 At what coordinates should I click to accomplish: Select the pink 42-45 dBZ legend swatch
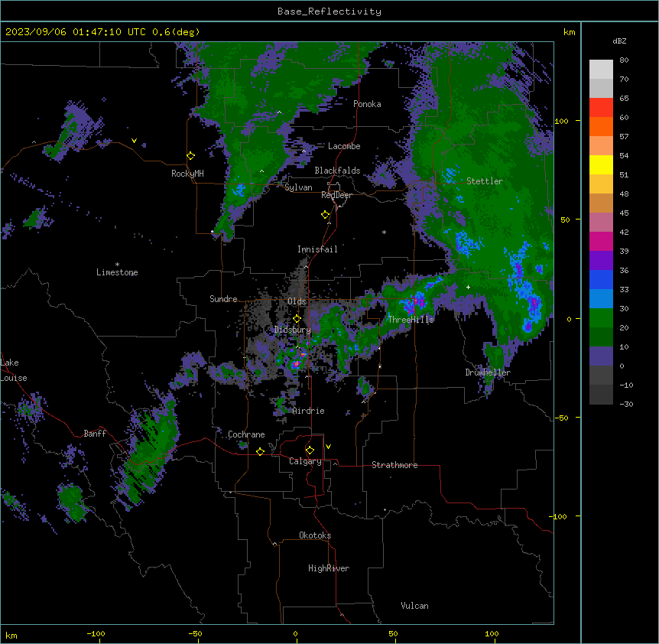coord(601,223)
